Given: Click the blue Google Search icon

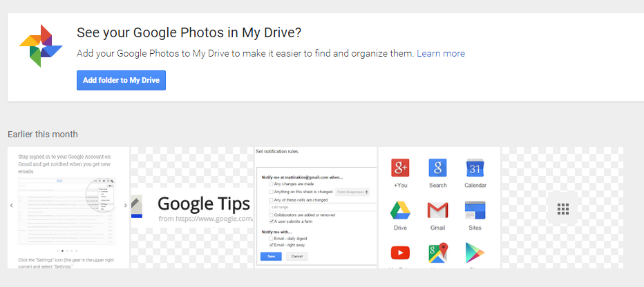Looking at the screenshot, I should click(x=437, y=168).
